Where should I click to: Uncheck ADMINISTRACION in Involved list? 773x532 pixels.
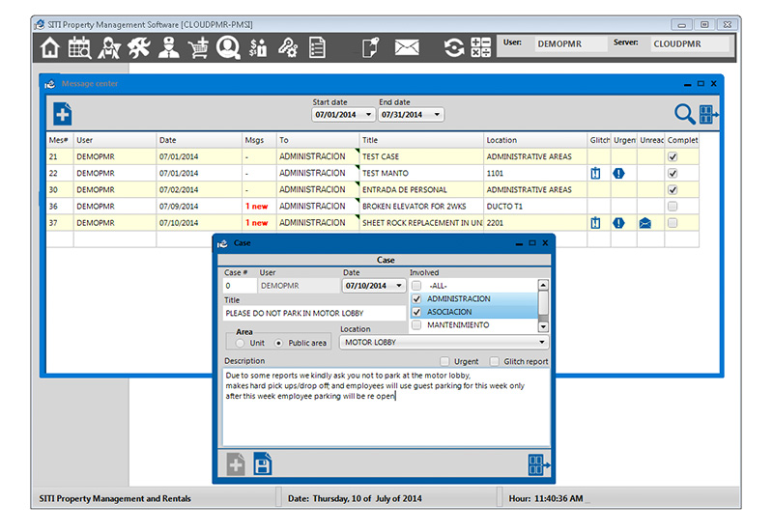(416, 299)
